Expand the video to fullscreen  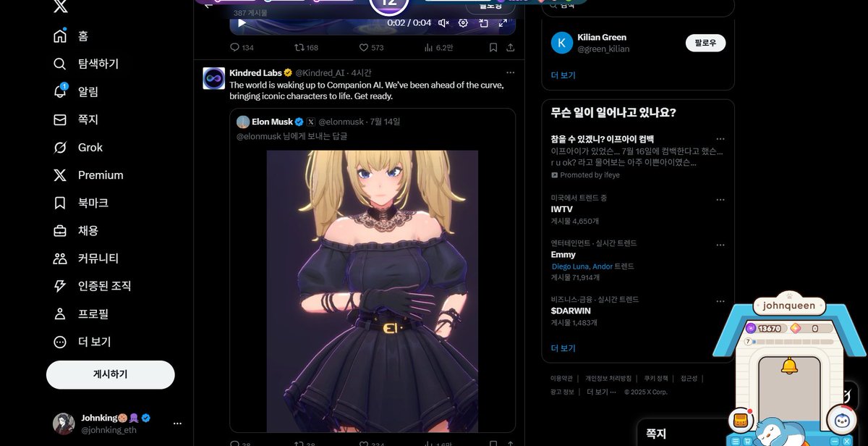501,22
